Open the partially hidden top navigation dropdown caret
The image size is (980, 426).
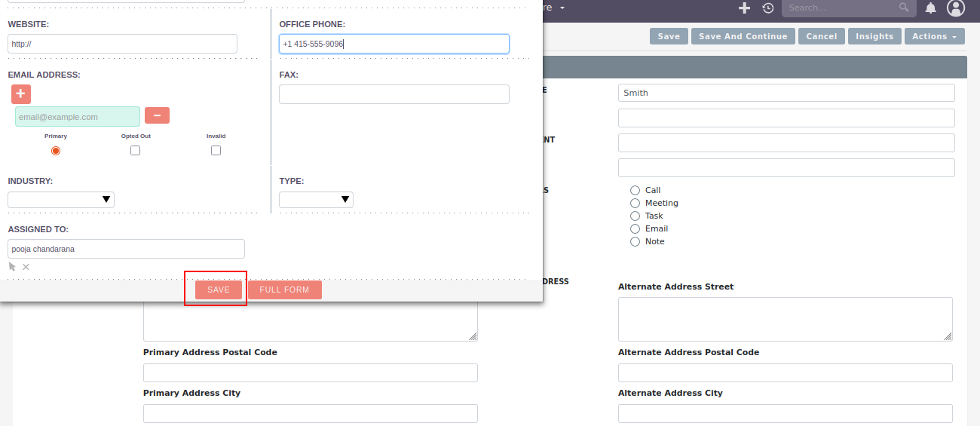pyautogui.click(x=562, y=8)
